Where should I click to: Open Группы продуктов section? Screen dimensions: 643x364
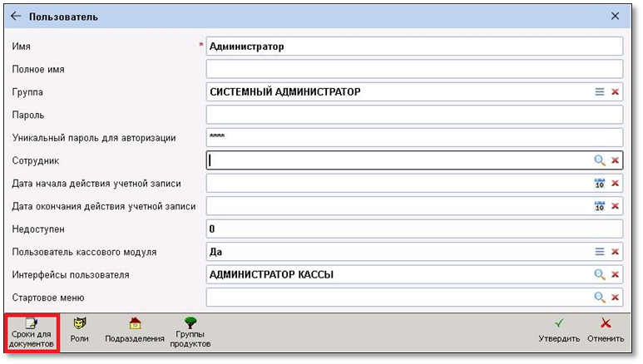pos(191,332)
